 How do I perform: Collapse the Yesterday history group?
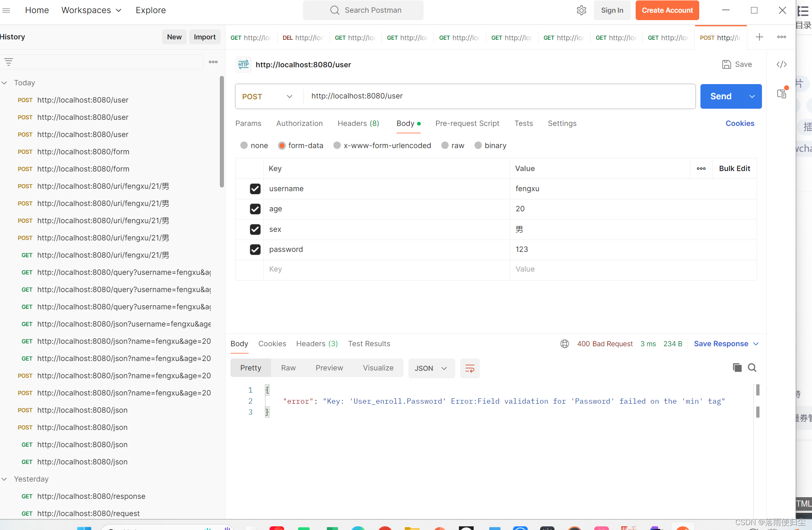pyautogui.click(x=5, y=479)
